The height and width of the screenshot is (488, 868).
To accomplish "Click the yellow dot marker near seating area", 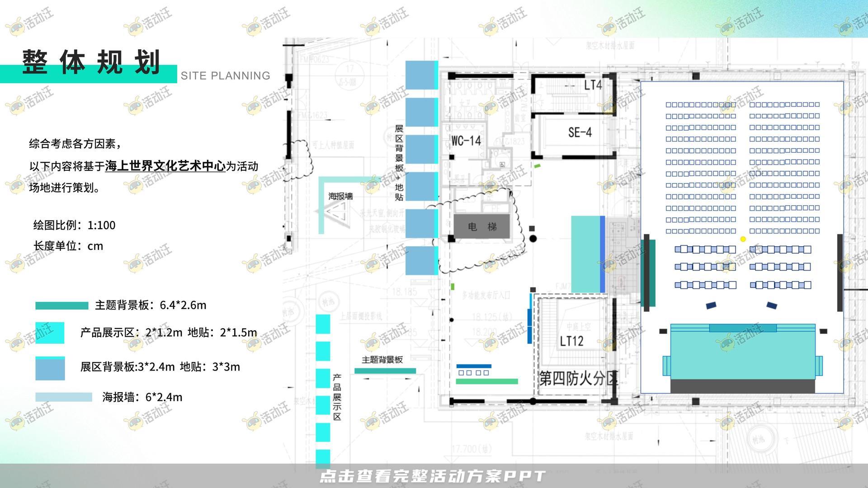I will [743, 239].
